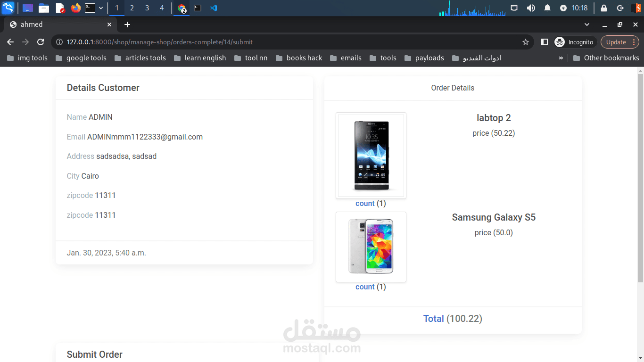This screenshot has width=644, height=362.
Task: Open the volume control in system tray
Action: (531, 8)
